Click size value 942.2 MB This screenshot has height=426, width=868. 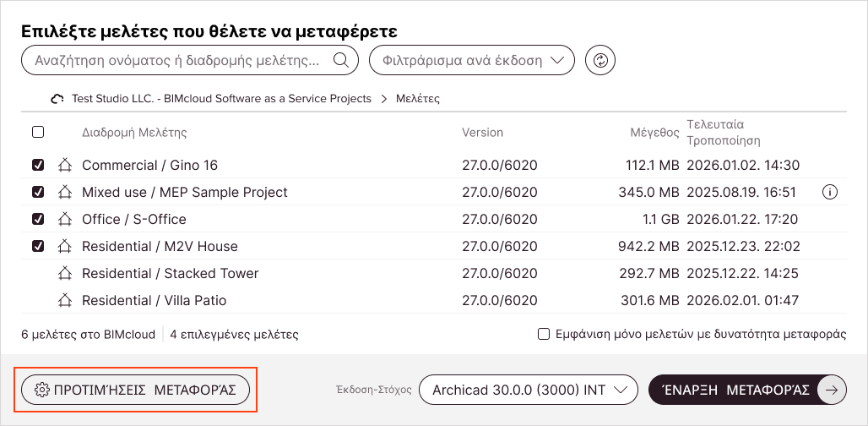(648, 246)
